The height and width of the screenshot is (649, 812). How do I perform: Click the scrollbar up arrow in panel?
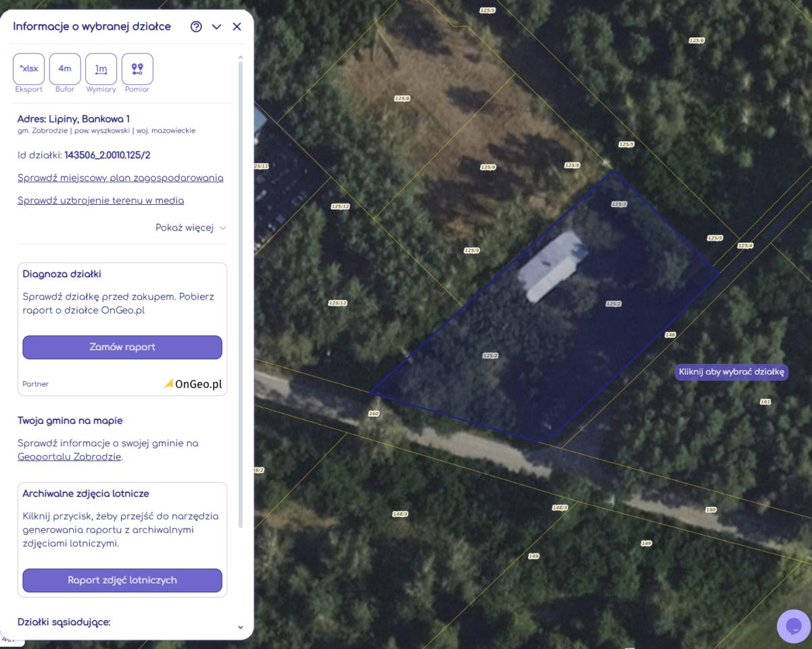[240, 58]
